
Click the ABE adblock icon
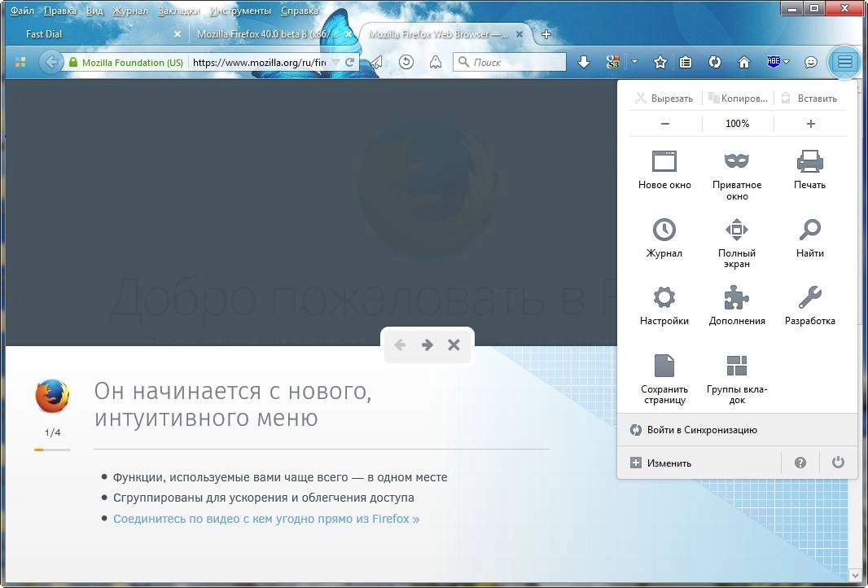coord(774,62)
